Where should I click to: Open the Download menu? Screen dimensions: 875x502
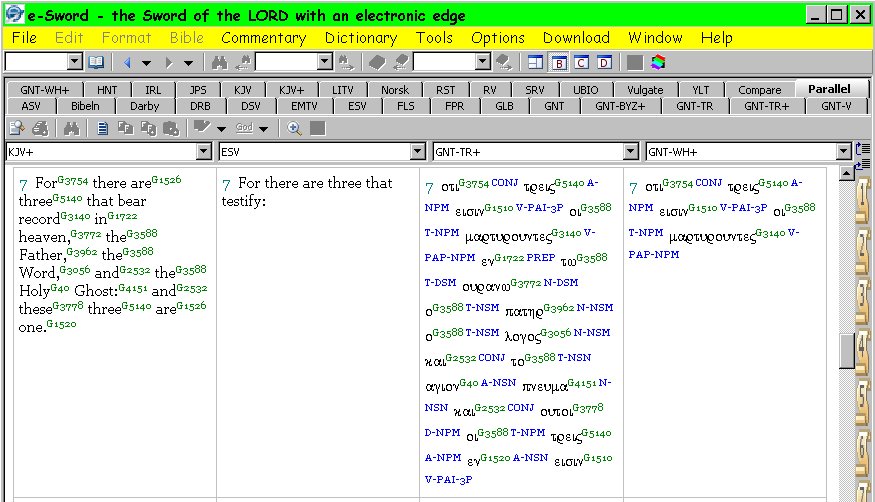(576, 37)
